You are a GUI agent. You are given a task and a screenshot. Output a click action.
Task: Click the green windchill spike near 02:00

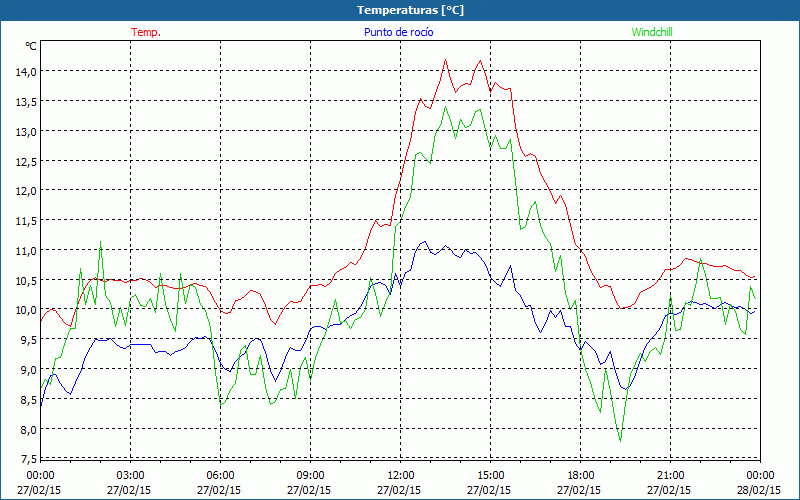tap(101, 242)
